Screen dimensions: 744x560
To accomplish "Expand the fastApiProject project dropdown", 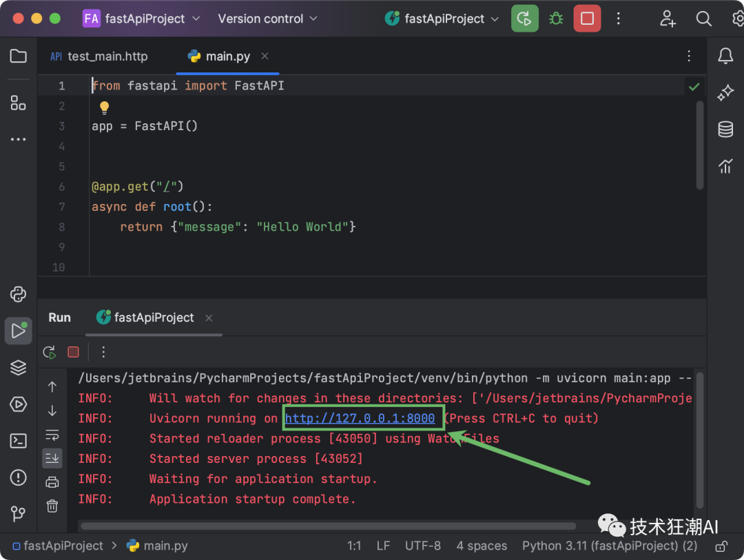I will tap(143, 19).
